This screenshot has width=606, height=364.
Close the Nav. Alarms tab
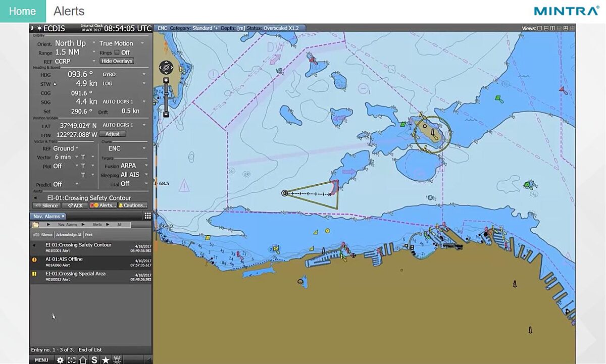(63, 216)
